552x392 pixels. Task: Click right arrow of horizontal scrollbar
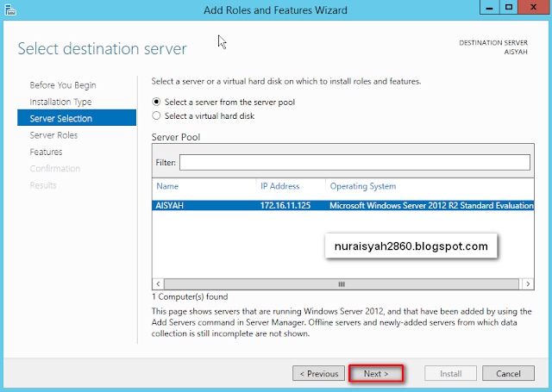point(528,283)
